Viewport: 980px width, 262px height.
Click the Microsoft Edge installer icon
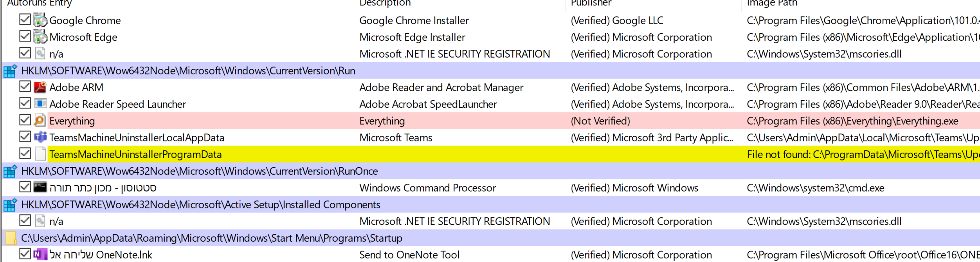click(40, 37)
